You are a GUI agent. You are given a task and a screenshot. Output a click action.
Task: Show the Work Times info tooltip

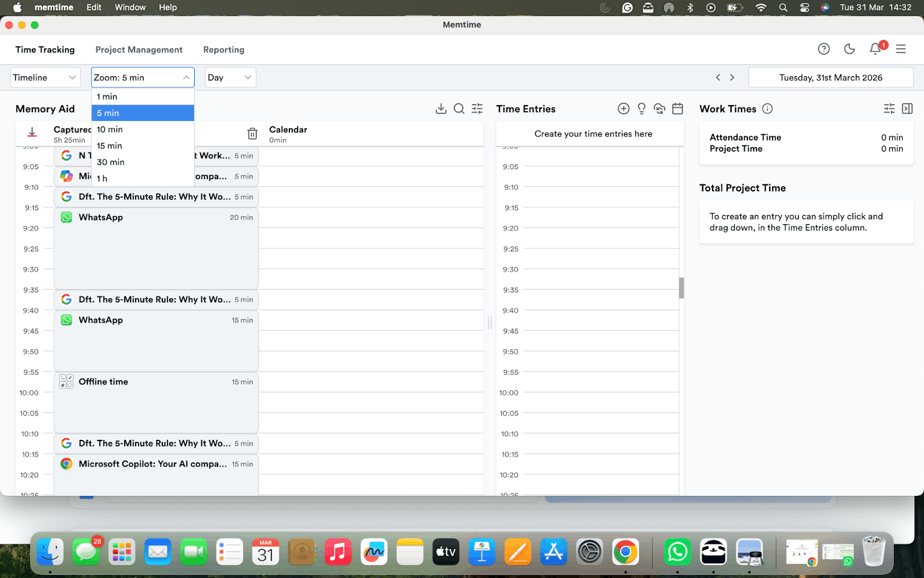(x=767, y=109)
